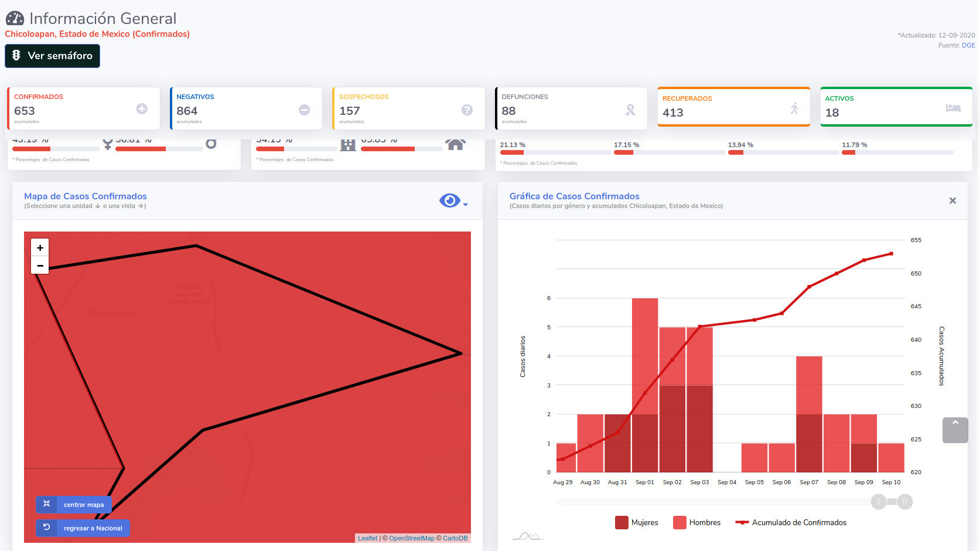
Task: Click the Mapa de Casos Confirmados heading
Action: 86,196
